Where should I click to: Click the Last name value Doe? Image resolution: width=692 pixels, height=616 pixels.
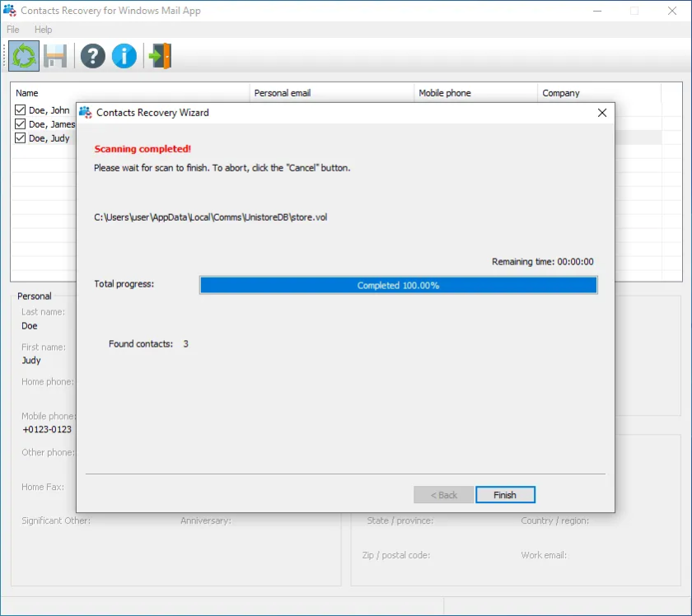tap(30, 325)
